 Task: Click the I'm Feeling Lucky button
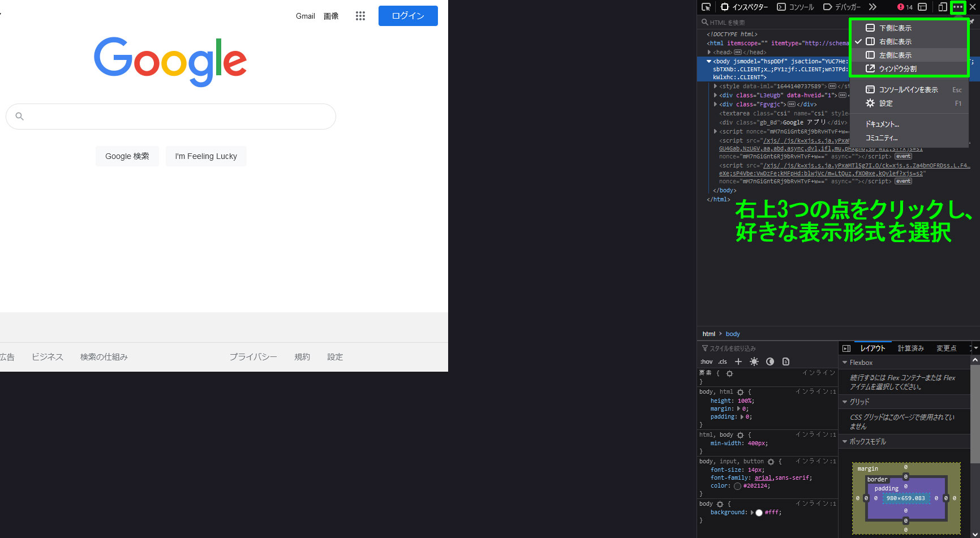(x=206, y=156)
